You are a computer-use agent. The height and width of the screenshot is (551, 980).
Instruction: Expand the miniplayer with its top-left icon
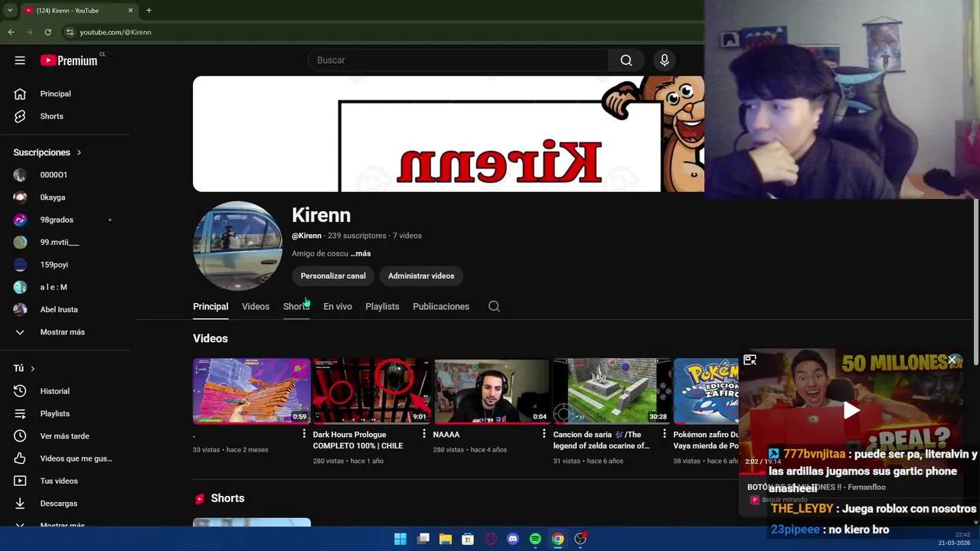point(750,360)
